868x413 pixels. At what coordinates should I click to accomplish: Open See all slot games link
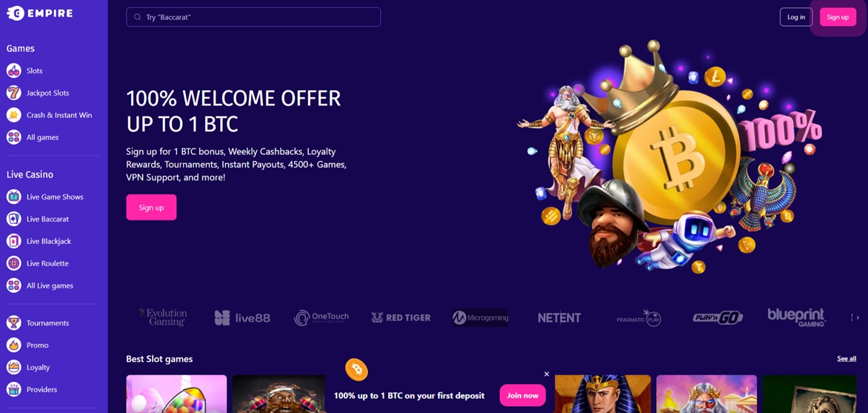click(847, 359)
